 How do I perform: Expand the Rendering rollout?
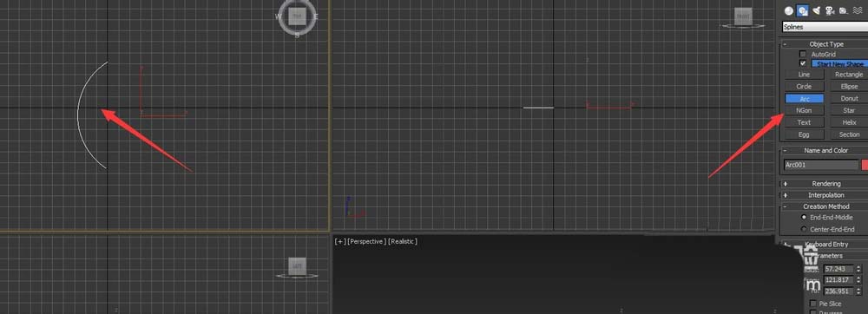click(x=825, y=184)
